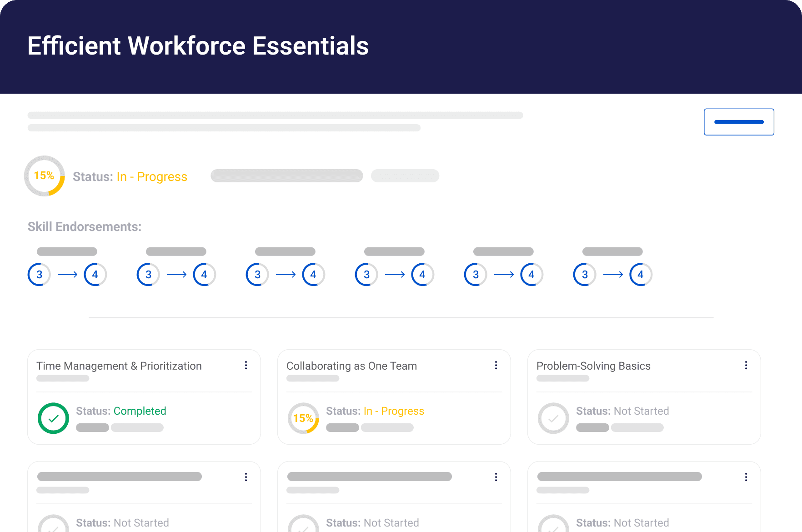Click the Efficient Workforce Essentials heading
Screen dimensions: 802x532
click(x=198, y=46)
